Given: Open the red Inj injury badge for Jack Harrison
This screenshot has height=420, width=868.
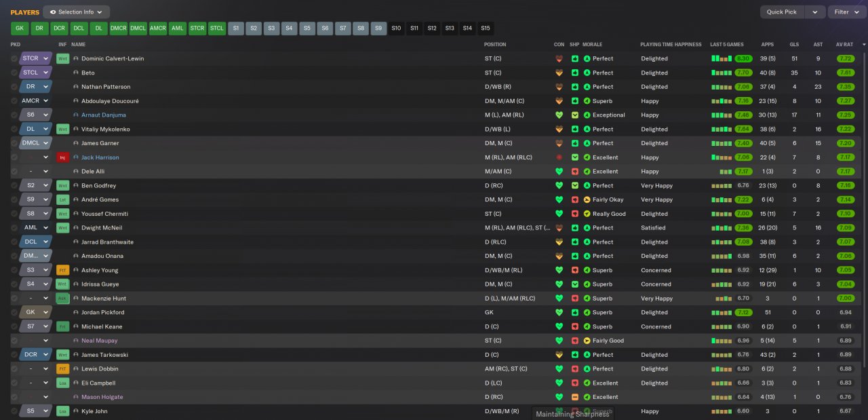Looking at the screenshot, I should point(63,157).
